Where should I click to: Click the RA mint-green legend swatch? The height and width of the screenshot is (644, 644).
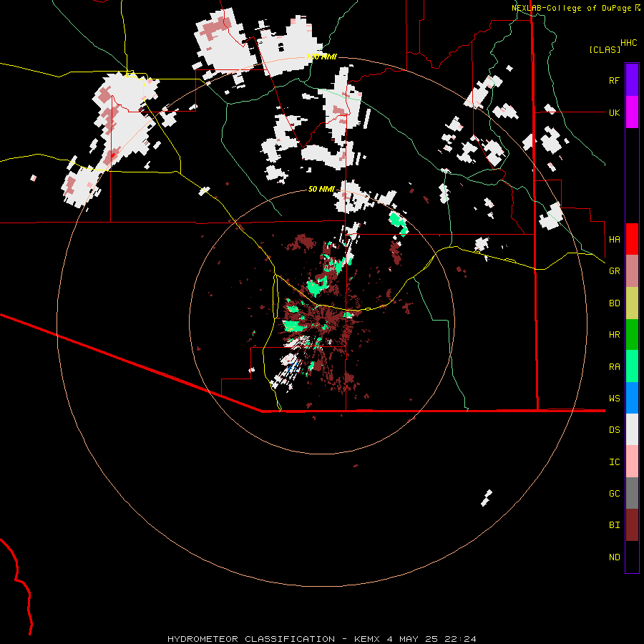pyautogui.click(x=632, y=366)
